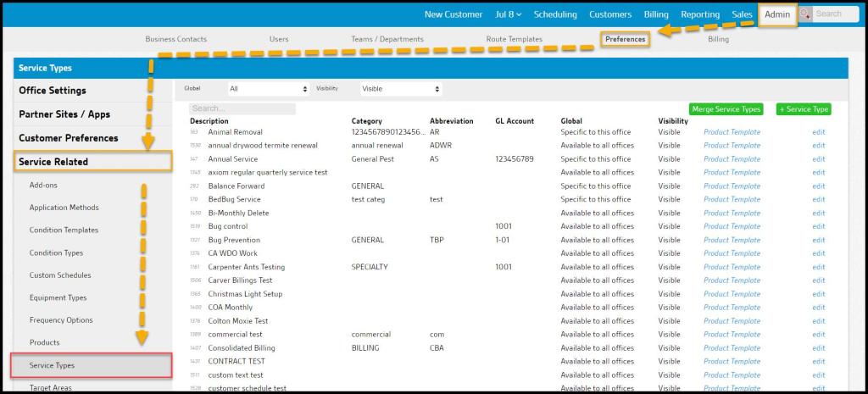This screenshot has width=868, height=394.
Task: Click the + Service Type button
Action: click(x=804, y=109)
